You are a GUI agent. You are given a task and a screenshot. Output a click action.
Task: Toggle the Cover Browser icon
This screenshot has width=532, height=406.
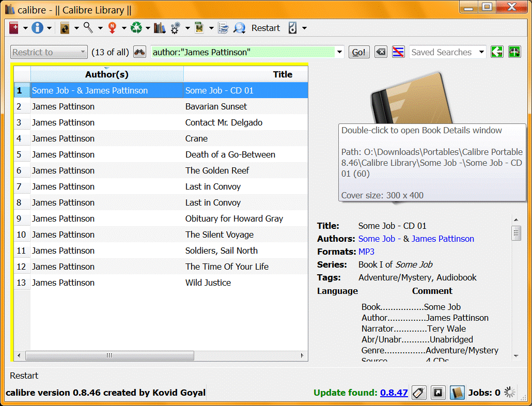click(x=438, y=393)
